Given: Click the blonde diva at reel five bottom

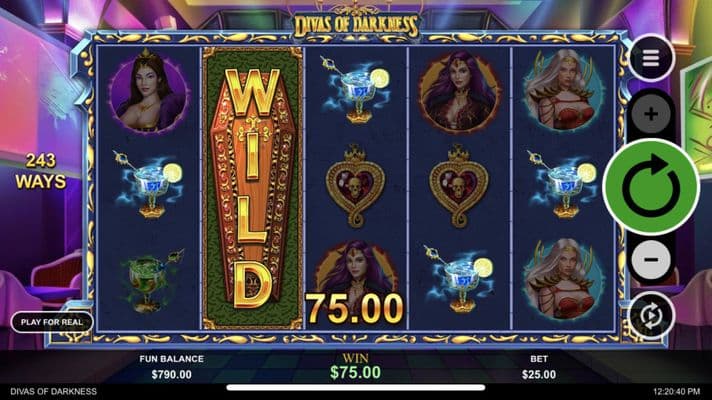Looking at the screenshot, I should tap(563, 279).
